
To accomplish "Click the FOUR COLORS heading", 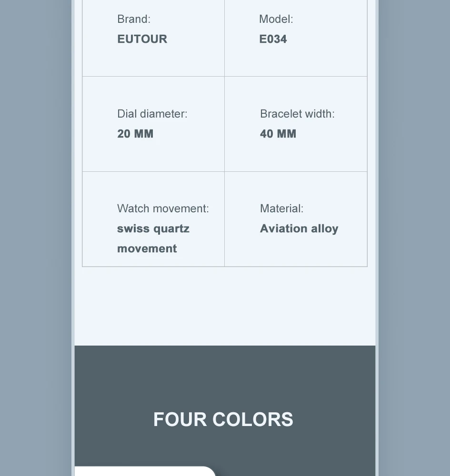I will 223,419.
